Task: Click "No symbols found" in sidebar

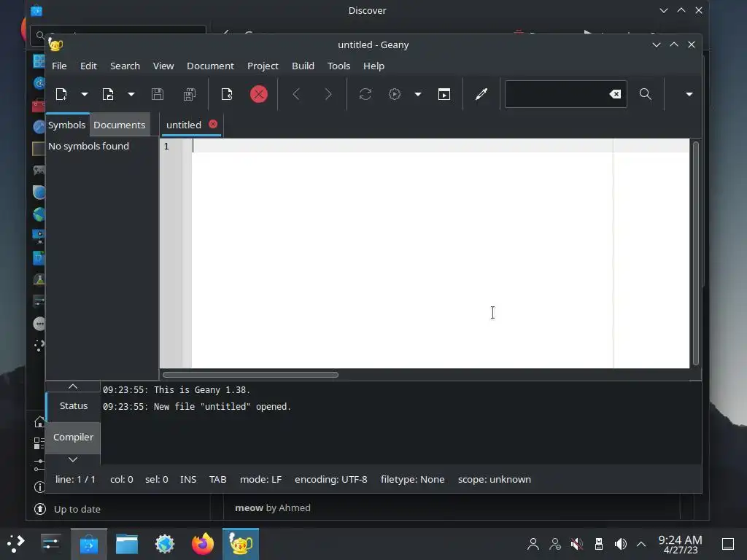Action: click(88, 146)
